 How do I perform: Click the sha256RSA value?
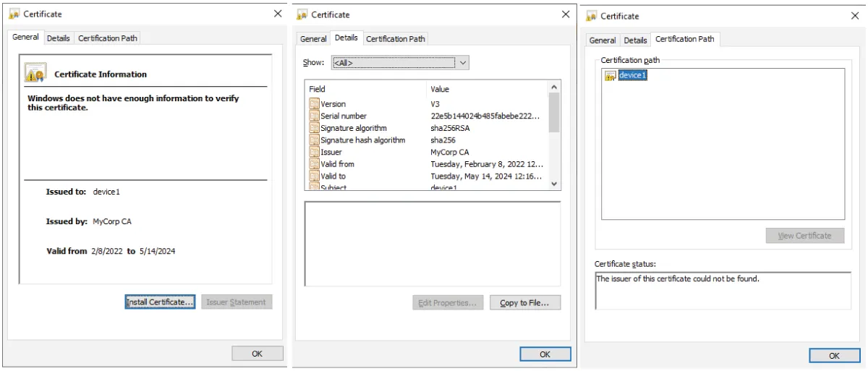[450, 128]
